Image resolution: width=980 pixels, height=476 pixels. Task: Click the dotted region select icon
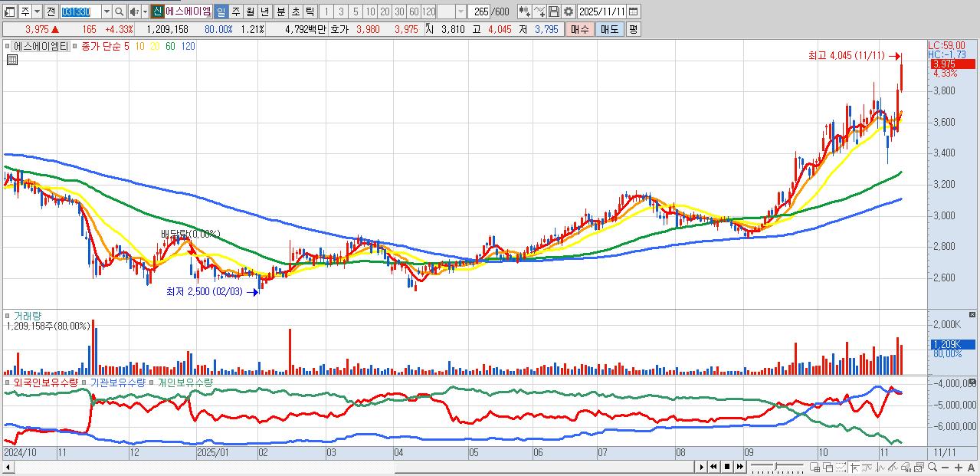(x=841, y=468)
